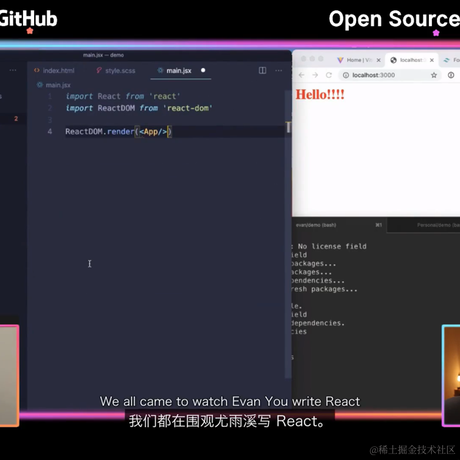Click line number 4 in the gutter
460x460 pixels.
click(49, 132)
